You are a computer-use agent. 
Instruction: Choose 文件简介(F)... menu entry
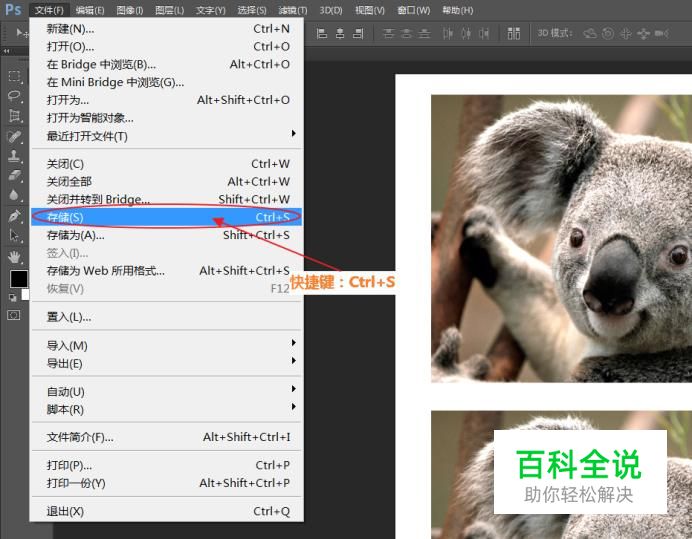pos(167,437)
